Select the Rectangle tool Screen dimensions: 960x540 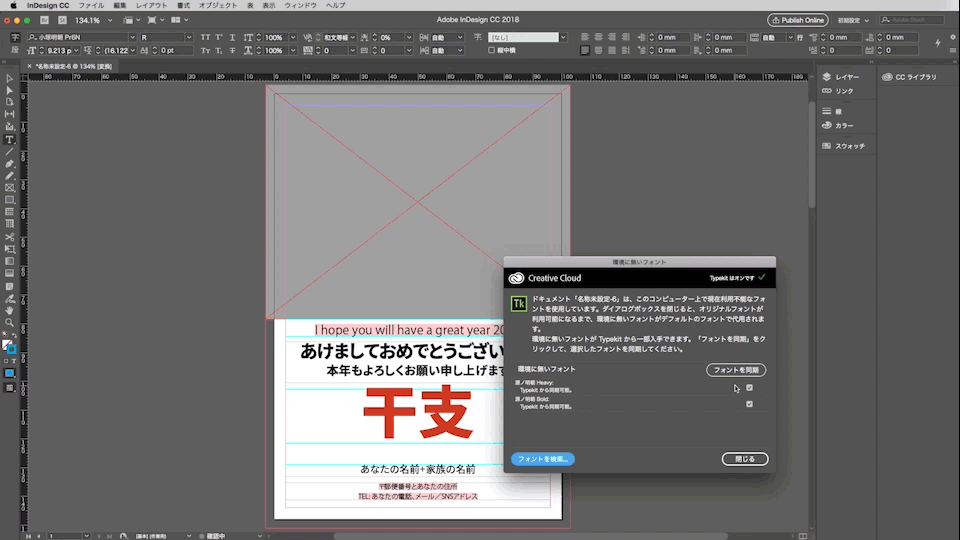(x=9, y=200)
